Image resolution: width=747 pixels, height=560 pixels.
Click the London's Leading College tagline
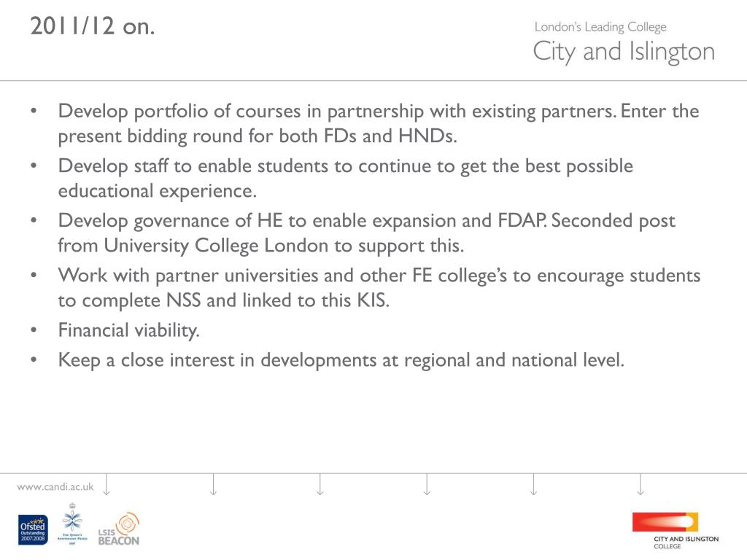(600, 27)
